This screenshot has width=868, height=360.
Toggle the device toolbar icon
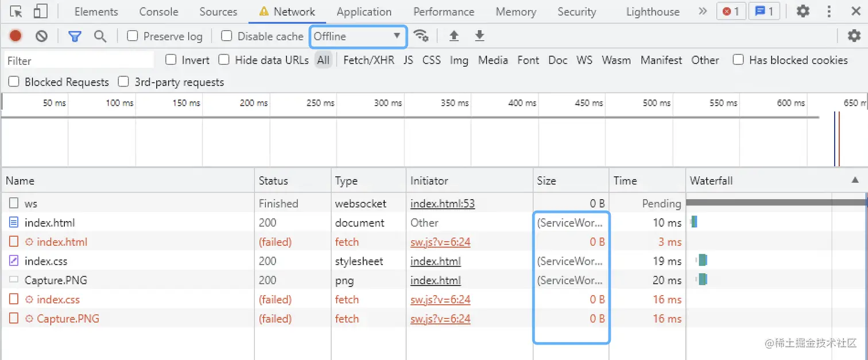coord(40,11)
